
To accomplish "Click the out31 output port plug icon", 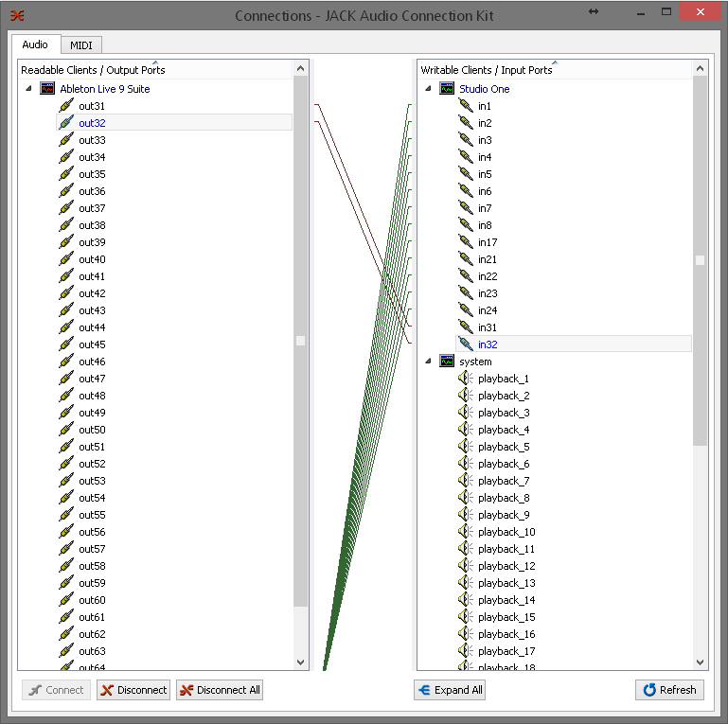I will [66, 106].
